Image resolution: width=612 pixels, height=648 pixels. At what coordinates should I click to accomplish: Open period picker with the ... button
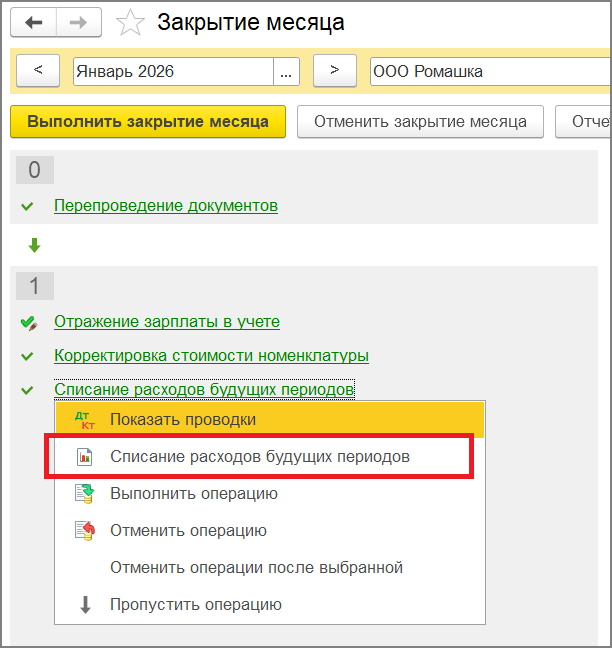tap(288, 71)
